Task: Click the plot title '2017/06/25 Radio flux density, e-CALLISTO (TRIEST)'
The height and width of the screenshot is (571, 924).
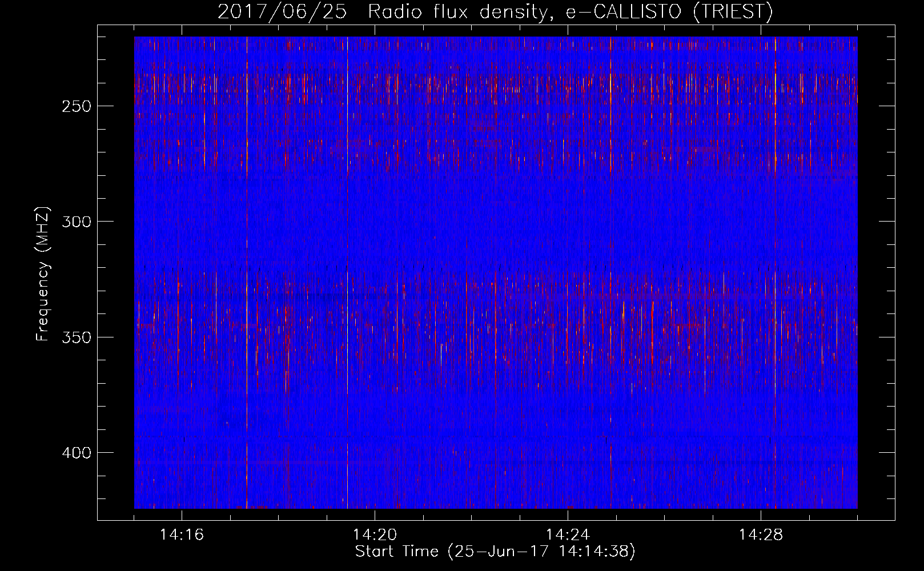Action: [x=495, y=12]
